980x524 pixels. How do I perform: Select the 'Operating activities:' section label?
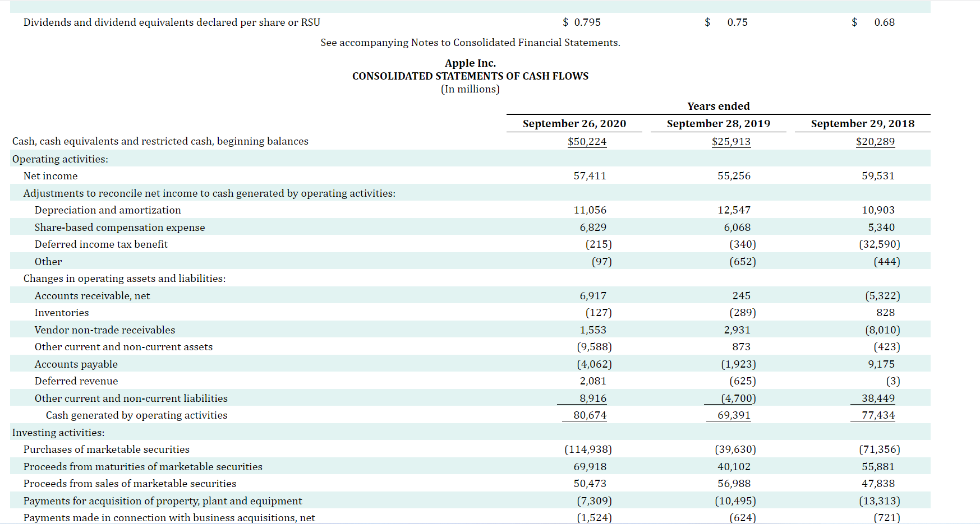coord(60,159)
